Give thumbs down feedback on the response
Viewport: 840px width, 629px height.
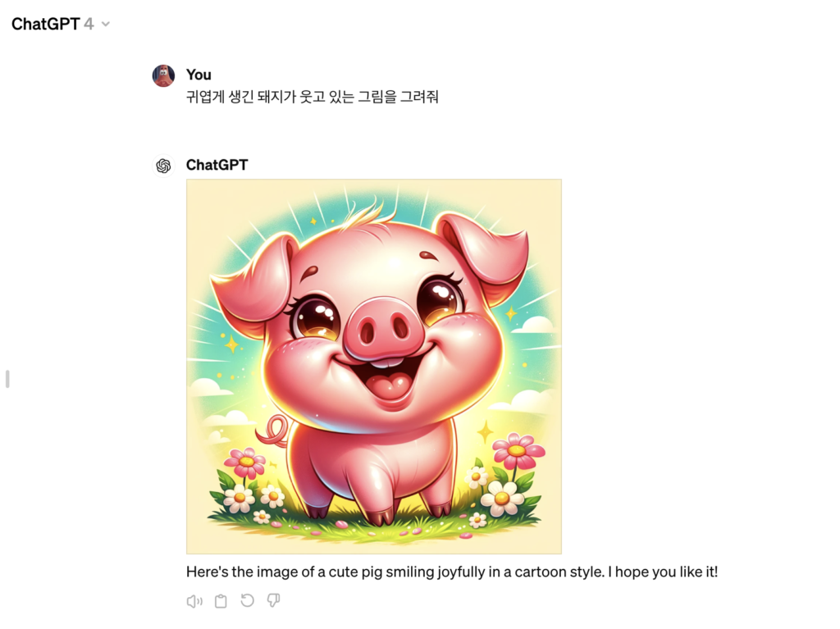pos(273,600)
